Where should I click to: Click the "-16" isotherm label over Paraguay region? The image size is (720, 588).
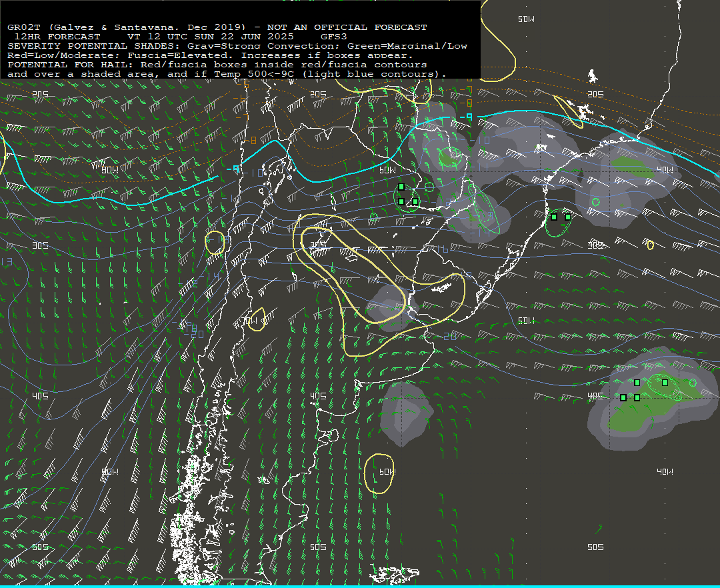[x=441, y=249]
